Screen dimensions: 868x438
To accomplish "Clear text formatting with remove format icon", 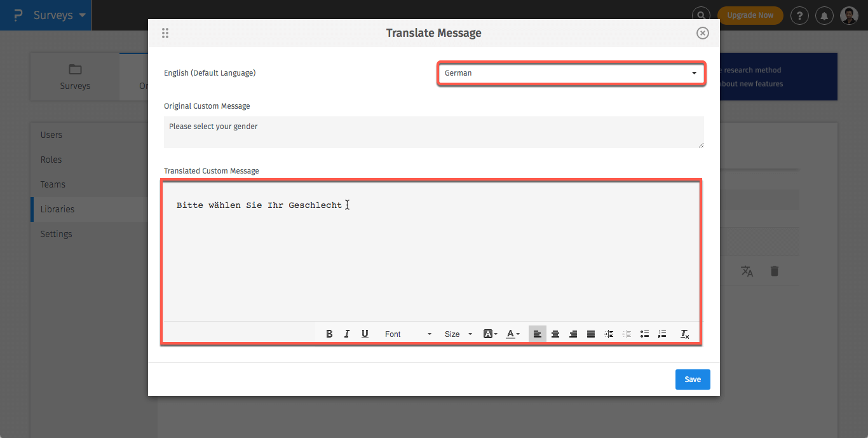I will point(684,334).
